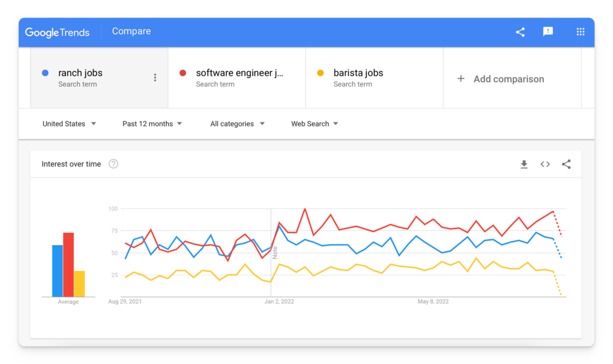613x364 pixels.
Task: Open three-dot menu for ranch jobs
Action: [155, 78]
